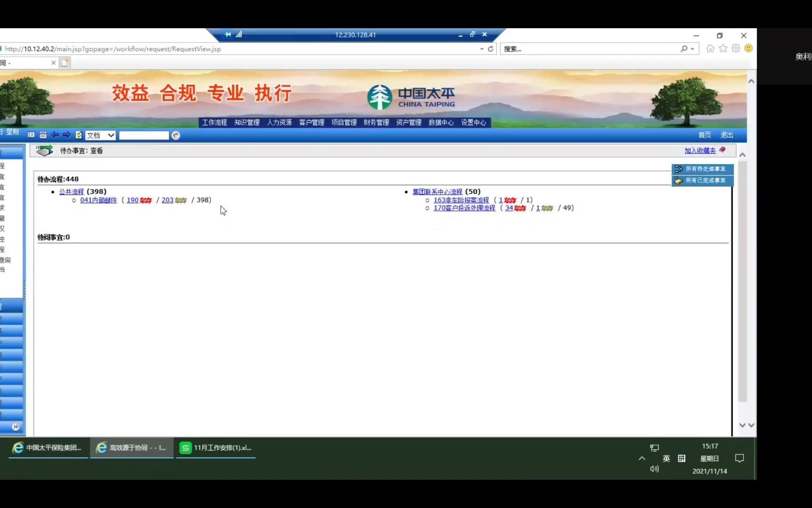This screenshot has height=508, width=812.
Task: Toggle the left panel icon in the blue toolbar
Action: pyautogui.click(x=31, y=135)
